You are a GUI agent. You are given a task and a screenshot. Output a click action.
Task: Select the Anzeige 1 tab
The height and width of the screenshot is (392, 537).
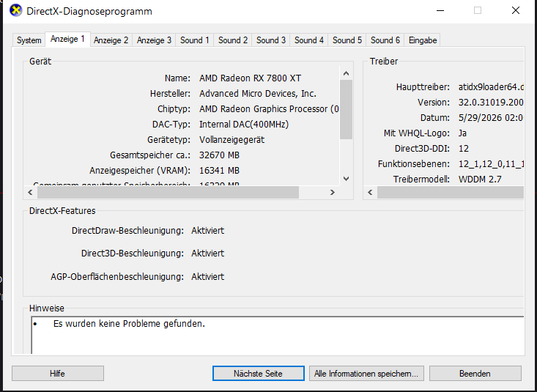click(x=67, y=39)
